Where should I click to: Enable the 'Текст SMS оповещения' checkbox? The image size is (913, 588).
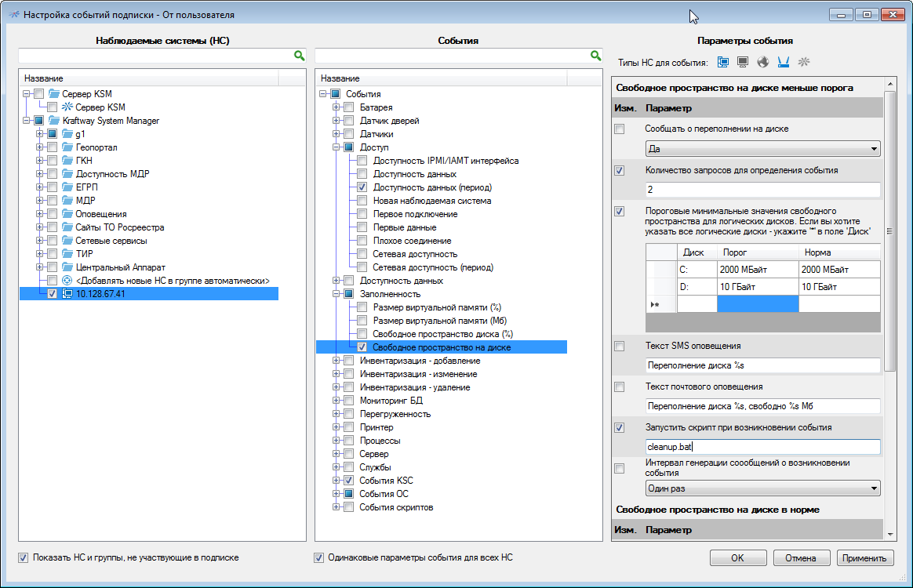click(620, 345)
